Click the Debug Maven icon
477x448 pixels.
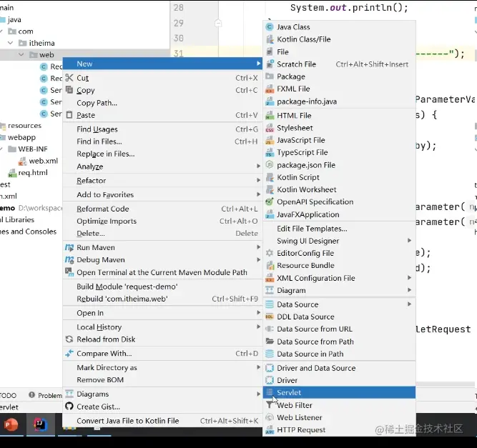pyautogui.click(x=69, y=259)
